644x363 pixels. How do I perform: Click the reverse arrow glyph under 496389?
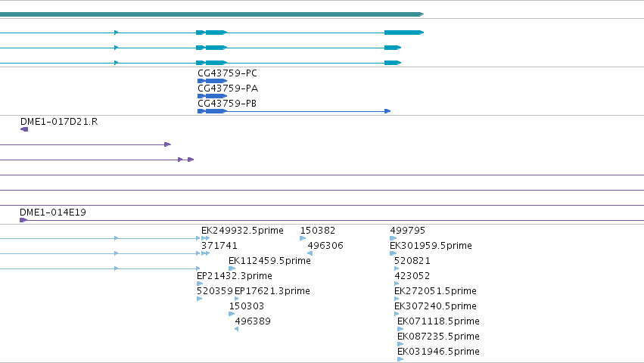tap(237, 329)
